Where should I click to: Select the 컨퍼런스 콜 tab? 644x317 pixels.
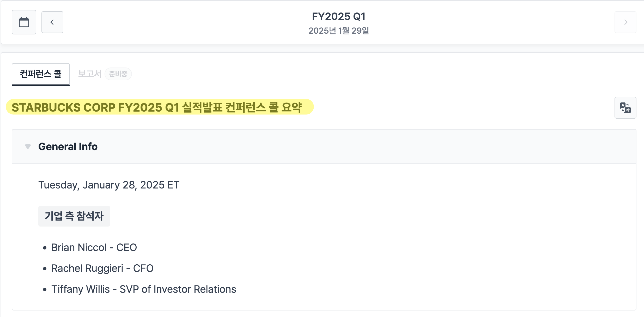[x=41, y=74]
